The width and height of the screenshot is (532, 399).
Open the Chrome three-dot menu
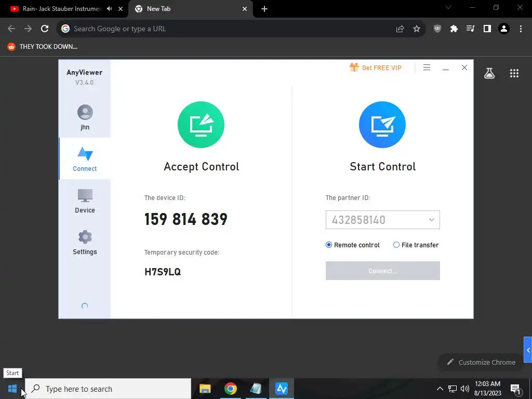click(x=521, y=29)
